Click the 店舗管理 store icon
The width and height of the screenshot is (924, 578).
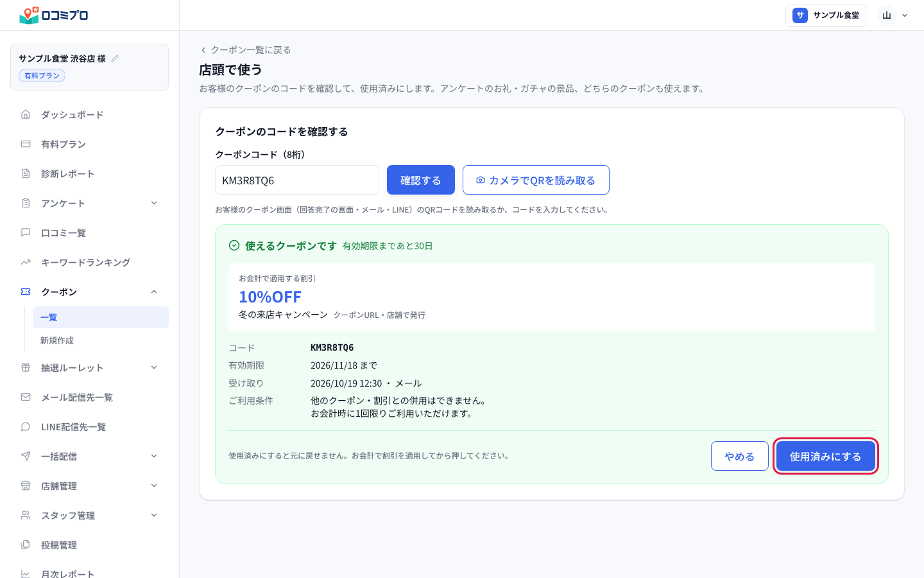pyautogui.click(x=26, y=486)
